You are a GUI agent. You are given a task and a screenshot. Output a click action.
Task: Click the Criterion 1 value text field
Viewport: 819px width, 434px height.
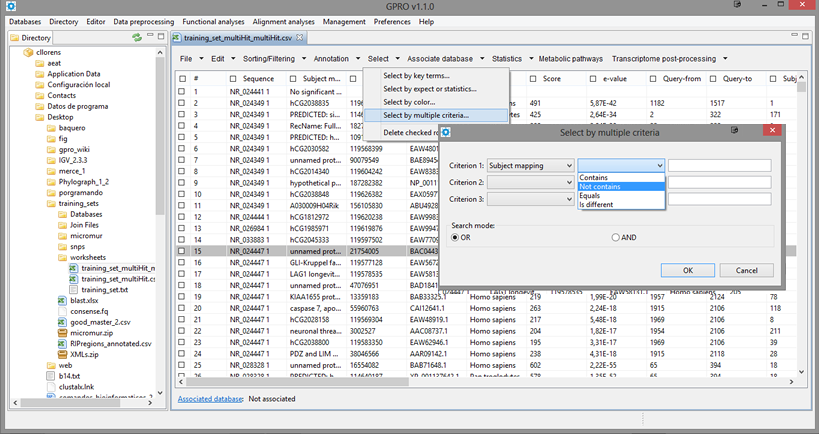click(719, 165)
